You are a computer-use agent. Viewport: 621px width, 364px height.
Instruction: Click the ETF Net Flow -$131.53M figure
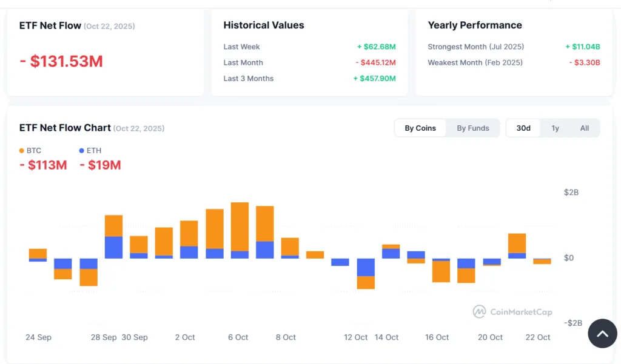click(61, 61)
